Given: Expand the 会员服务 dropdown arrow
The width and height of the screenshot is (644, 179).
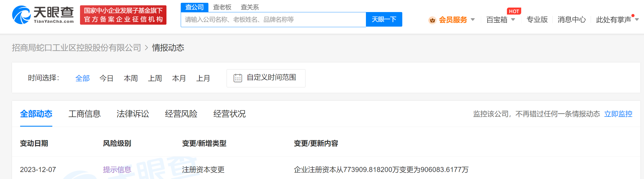Looking at the screenshot, I should click(x=473, y=20).
